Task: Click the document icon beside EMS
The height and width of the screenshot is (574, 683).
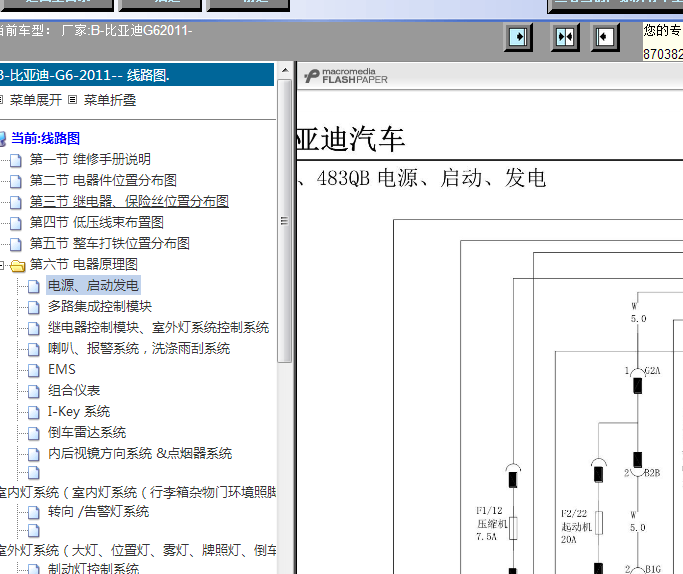Action: (34, 370)
